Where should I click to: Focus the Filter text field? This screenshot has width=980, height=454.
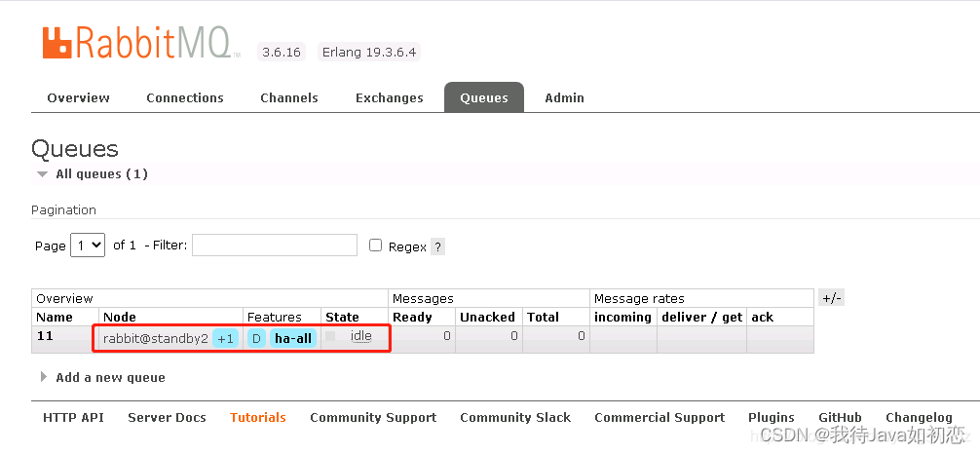275,246
